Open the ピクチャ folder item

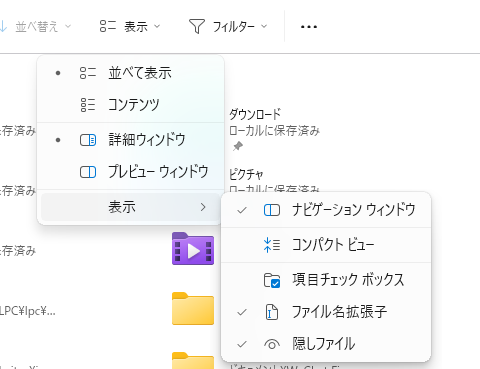(x=246, y=174)
